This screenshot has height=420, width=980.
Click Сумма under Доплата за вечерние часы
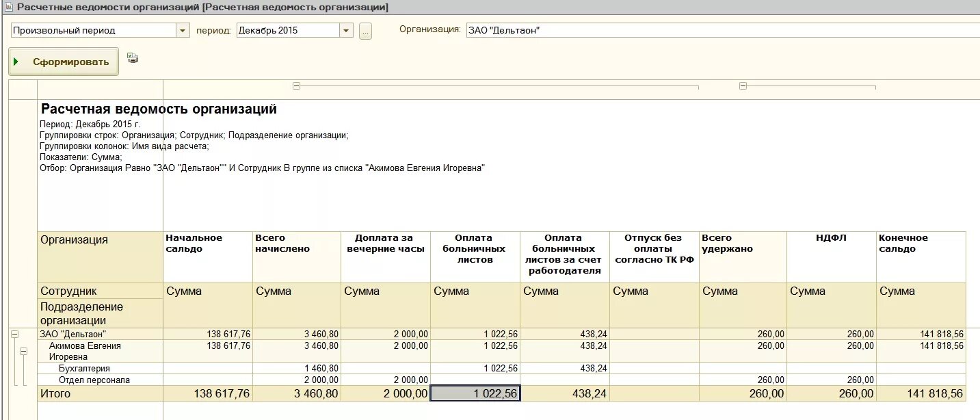[x=386, y=305]
